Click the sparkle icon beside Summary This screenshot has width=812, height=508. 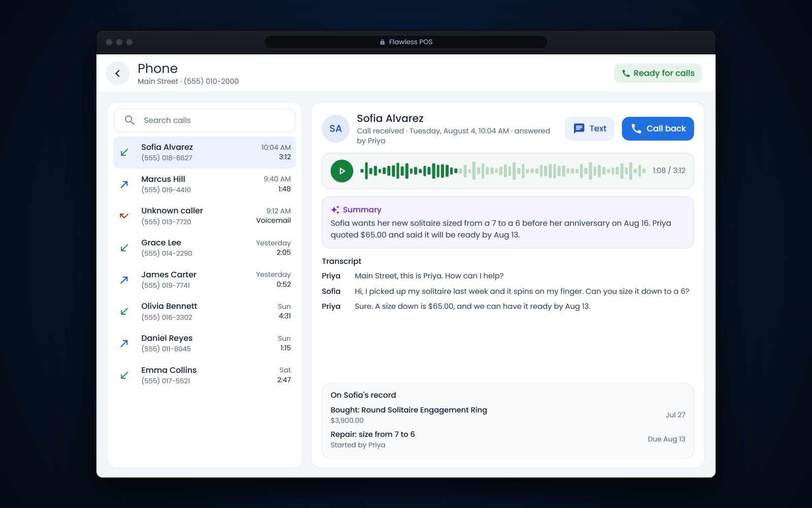[x=335, y=210]
